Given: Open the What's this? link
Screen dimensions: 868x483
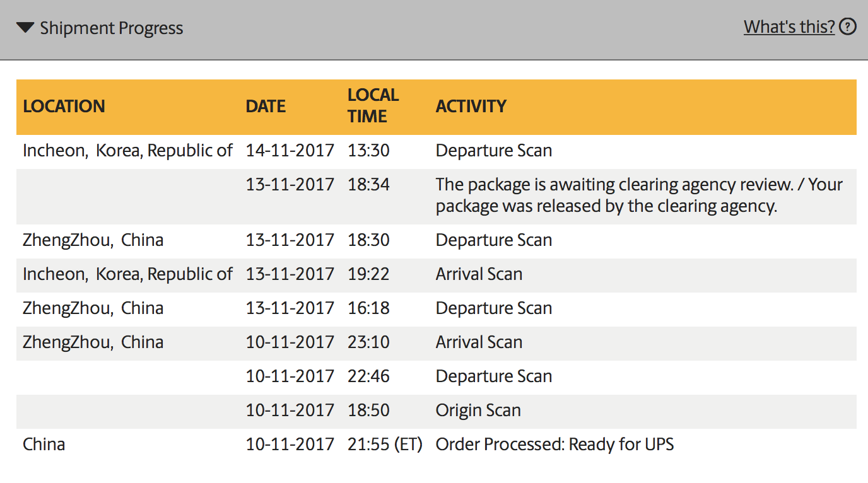Looking at the screenshot, I should tap(789, 27).
